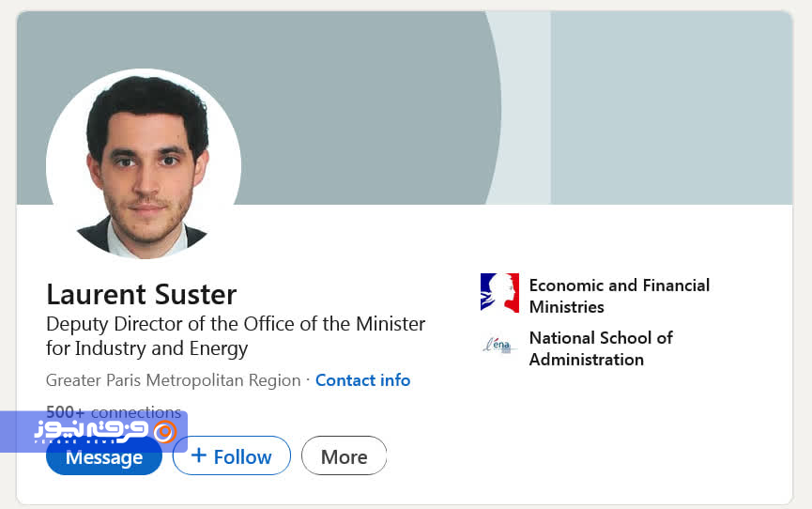Click the French Republic Marianne logo icon
This screenshot has height=509, width=812.
pos(499,293)
